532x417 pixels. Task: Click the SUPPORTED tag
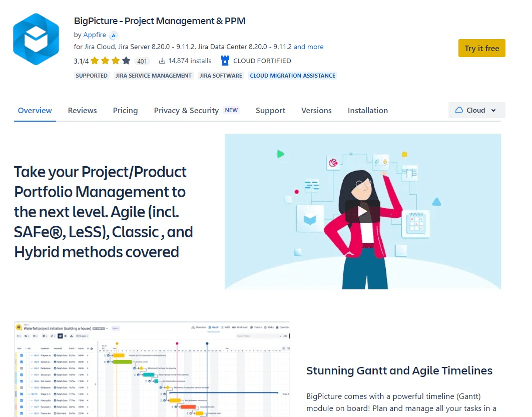tap(92, 76)
